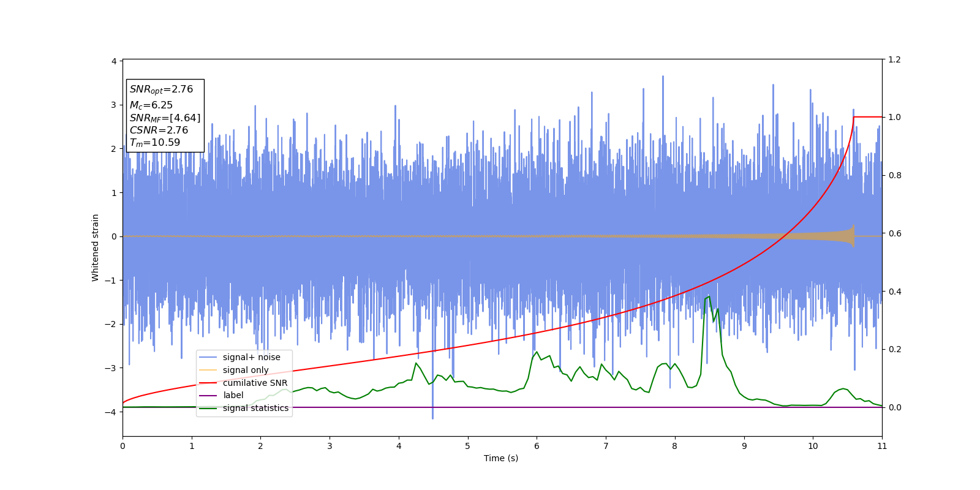Click the green signal statistics legend line
Screen dimensions: 980x490
[x=208, y=408]
